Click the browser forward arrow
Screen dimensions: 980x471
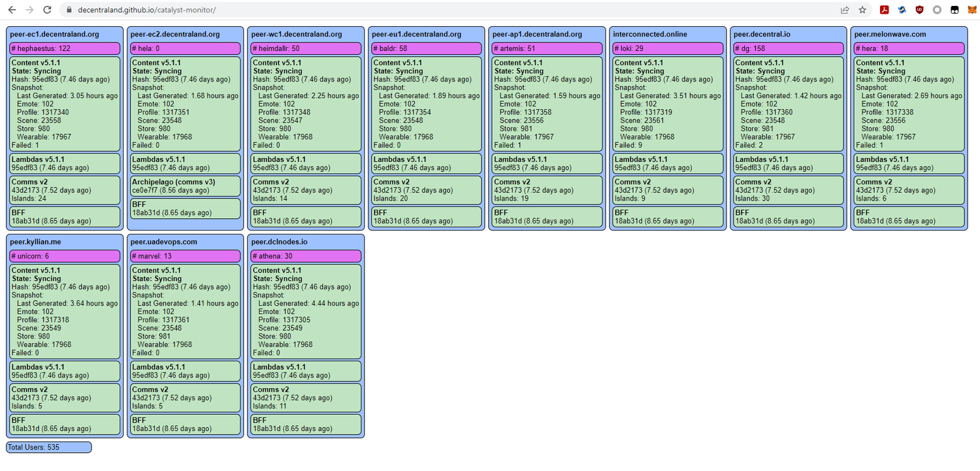pos(29,10)
